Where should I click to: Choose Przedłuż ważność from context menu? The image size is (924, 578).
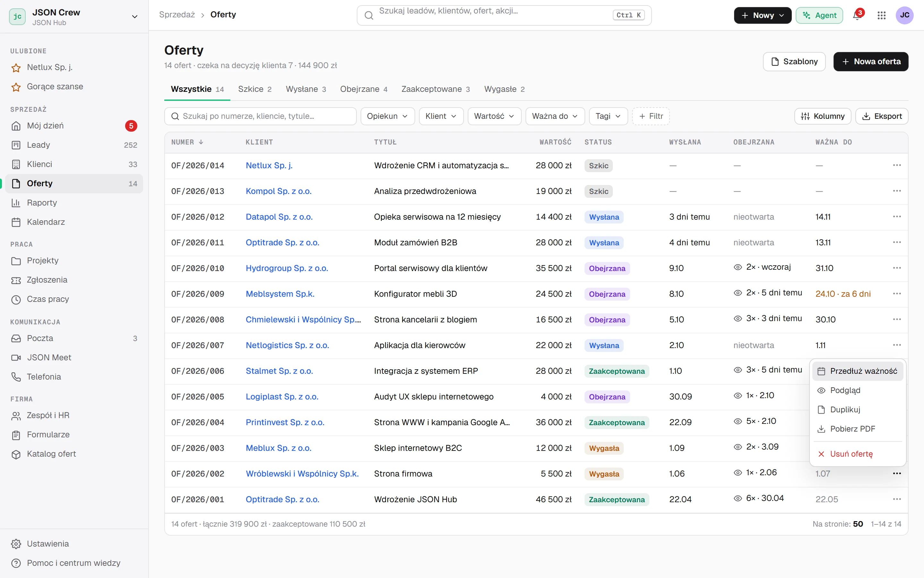coord(858,371)
